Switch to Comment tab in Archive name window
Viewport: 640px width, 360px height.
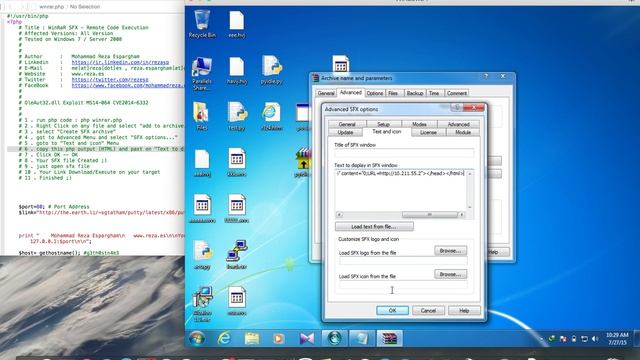(x=456, y=93)
